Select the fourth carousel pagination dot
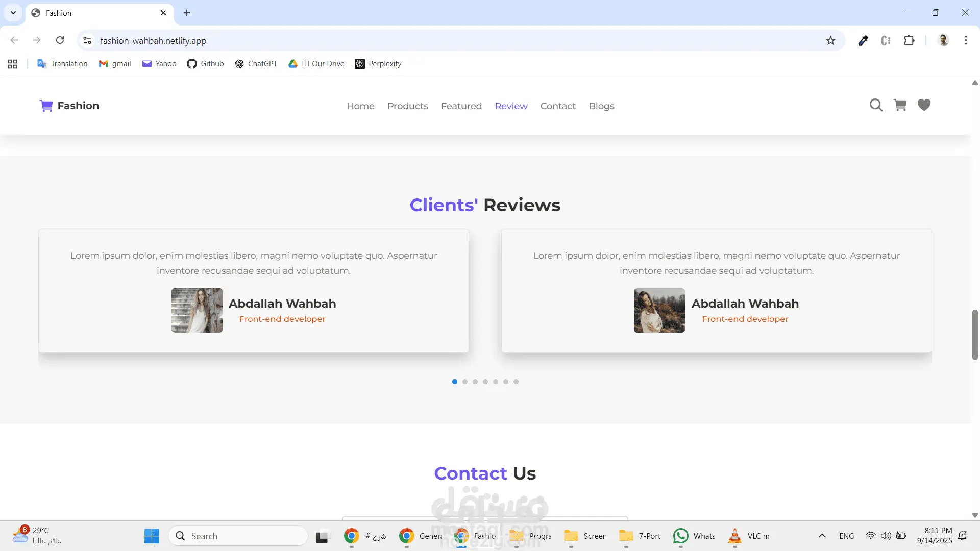 pyautogui.click(x=485, y=382)
